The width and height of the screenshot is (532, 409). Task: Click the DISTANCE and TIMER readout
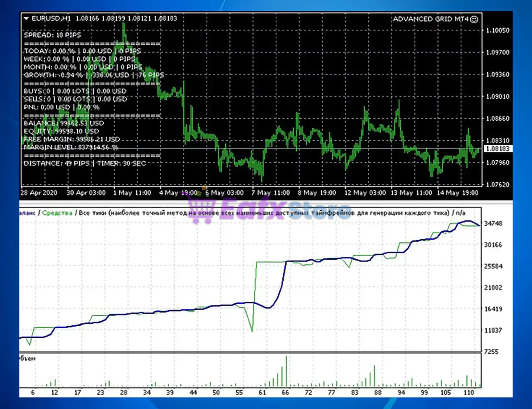[85, 163]
